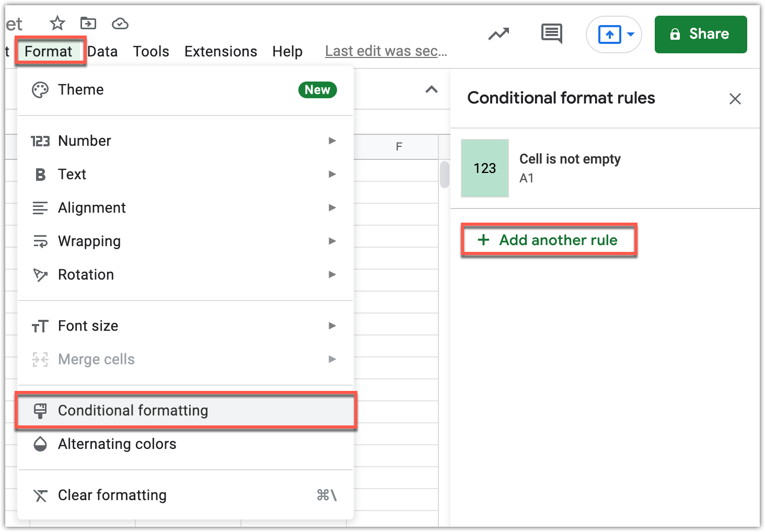Star this spreadsheet
This screenshot has height=532, width=765.
tap(56, 23)
